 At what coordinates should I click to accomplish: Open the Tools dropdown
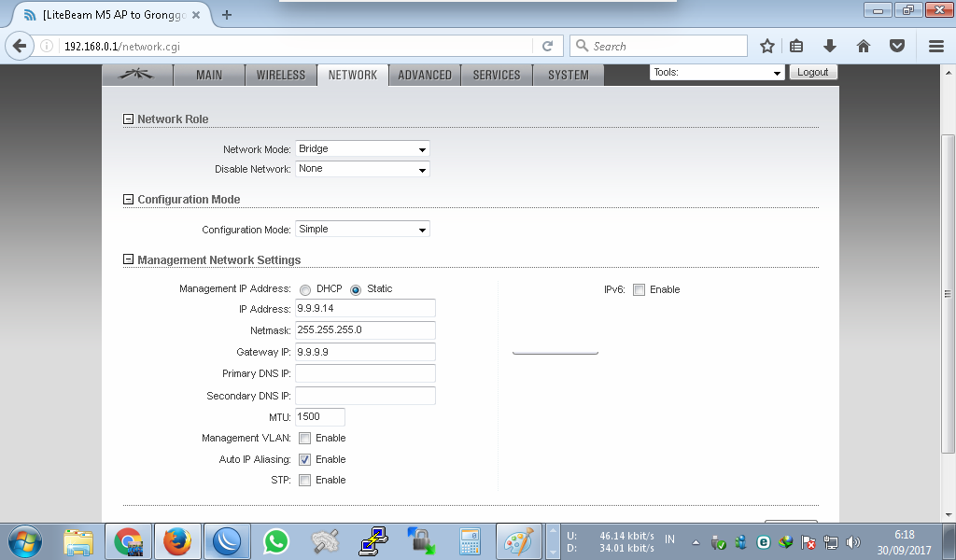(716, 72)
